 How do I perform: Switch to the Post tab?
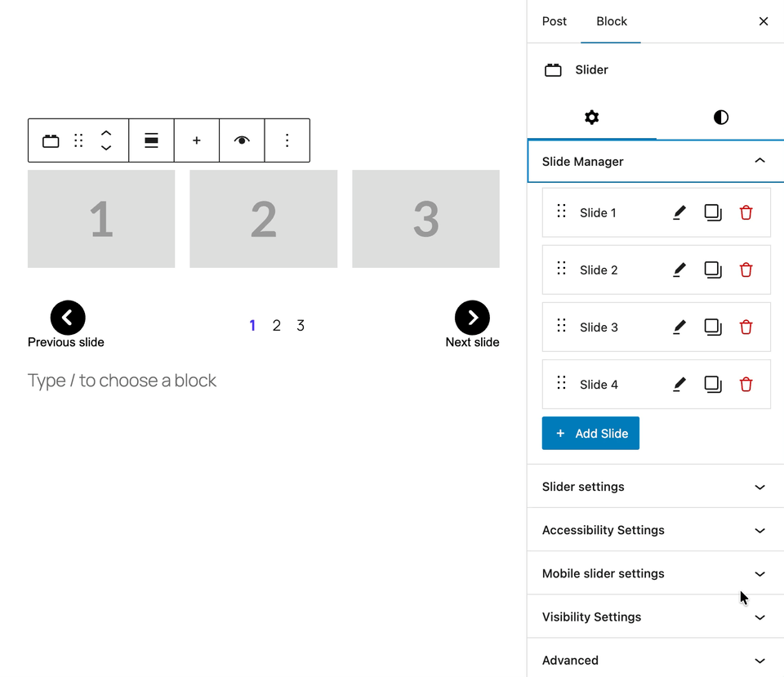click(x=555, y=21)
